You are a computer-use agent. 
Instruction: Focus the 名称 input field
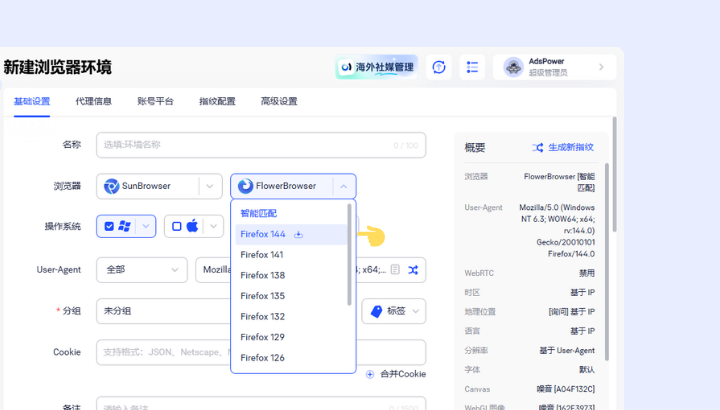(261, 145)
